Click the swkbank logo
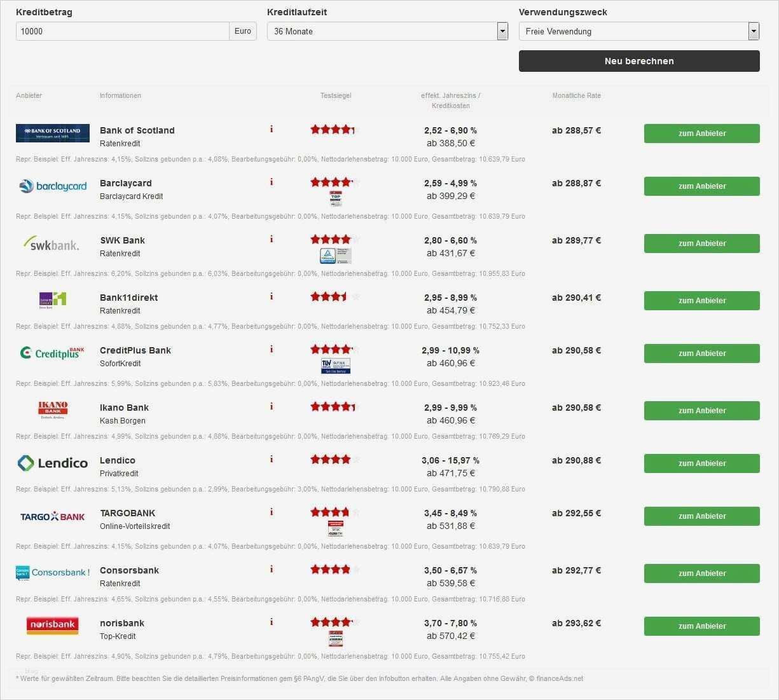Screen dimensions: 779x700 [51, 244]
